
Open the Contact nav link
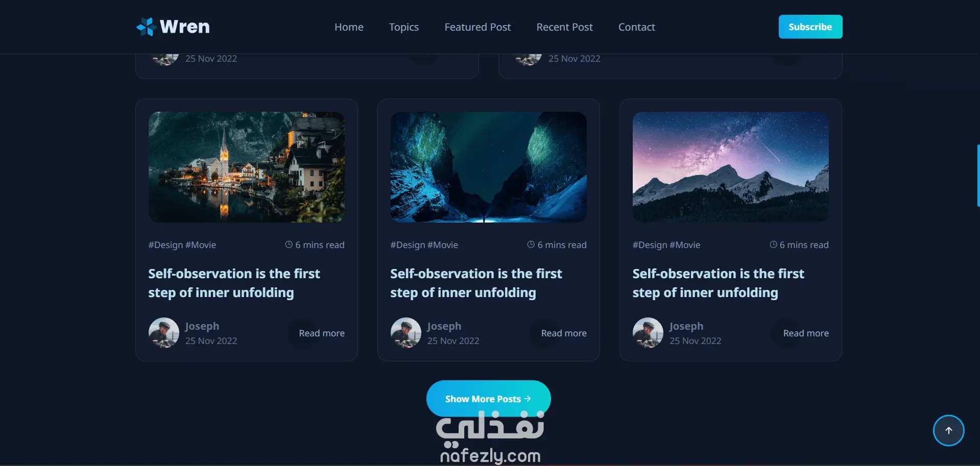[x=636, y=27]
